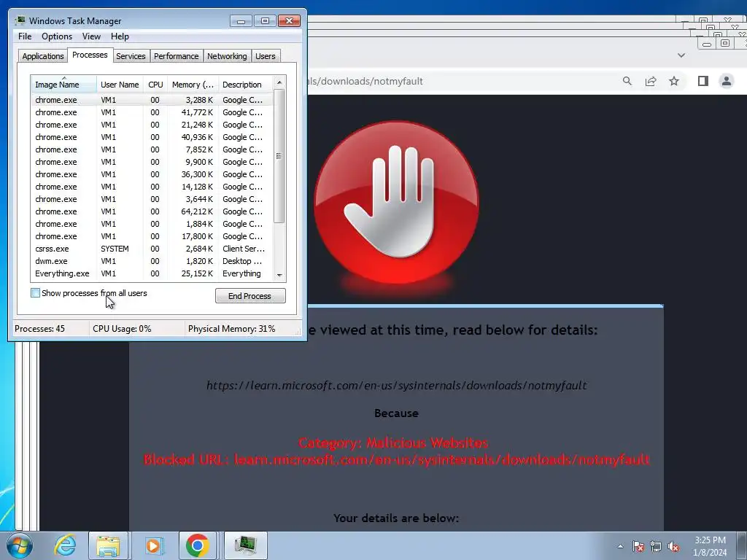
Task: Check 'Show processes from all users'
Action: (x=35, y=293)
